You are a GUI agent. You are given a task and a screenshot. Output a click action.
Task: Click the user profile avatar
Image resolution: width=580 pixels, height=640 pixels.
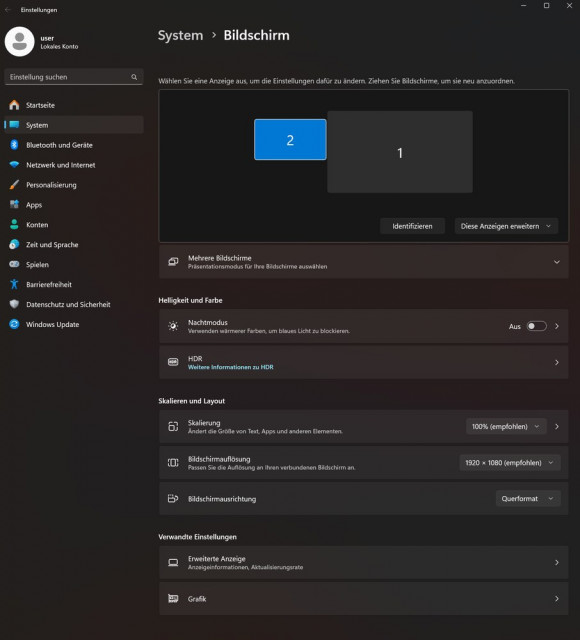pos(19,42)
